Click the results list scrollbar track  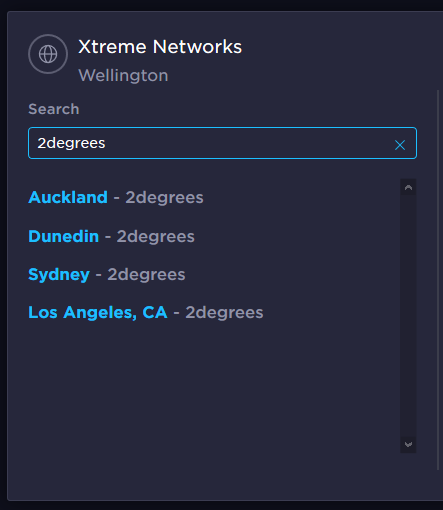tap(408, 316)
